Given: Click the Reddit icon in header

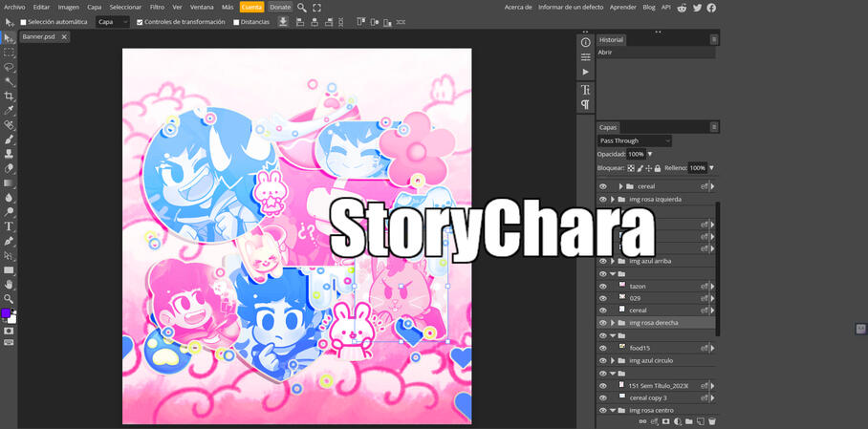Looking at the screenshot, I should click(682, 8).
